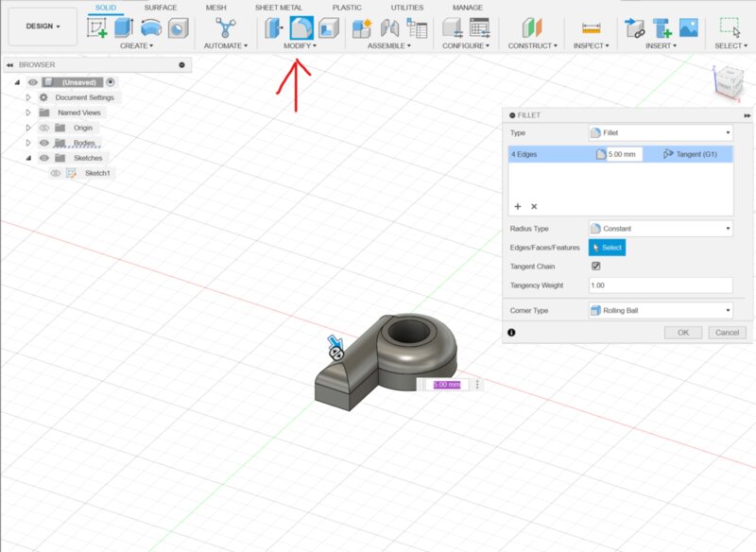Expand the Origin tree node
Viewport: 756px width, 552px height.
tap(28, 128)
